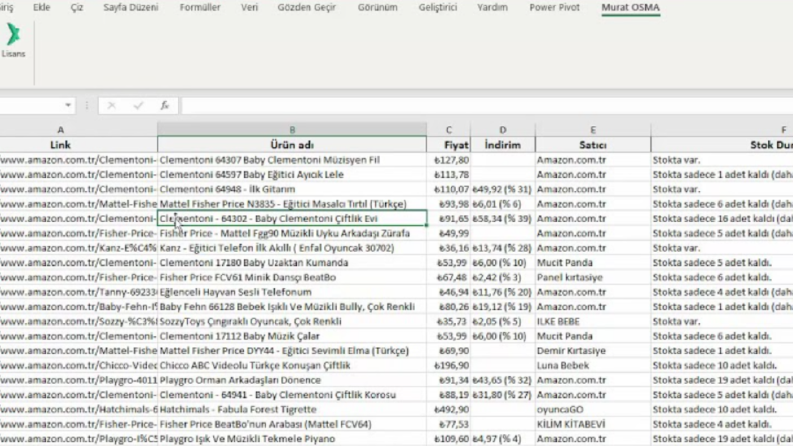
Task: Click the Hatchimals amazon.com.tr link cell
Action: point(78,409)
